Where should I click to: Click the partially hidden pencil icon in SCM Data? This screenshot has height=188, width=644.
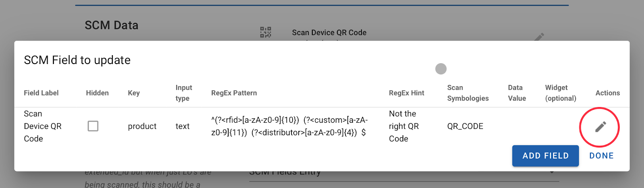coord(539,37)
